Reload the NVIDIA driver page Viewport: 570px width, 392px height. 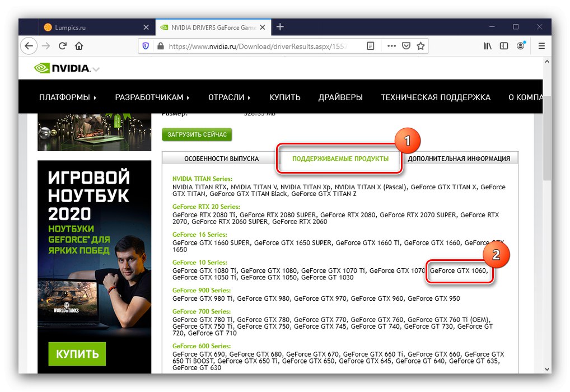63,46
